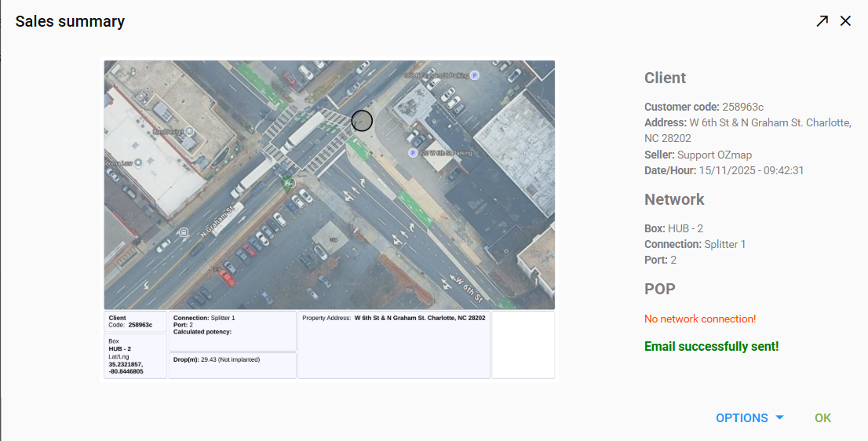This screenshot has height=441, width=868.
Task: Select the Address W 6th St & N Graham text
Action: (748, 130)
